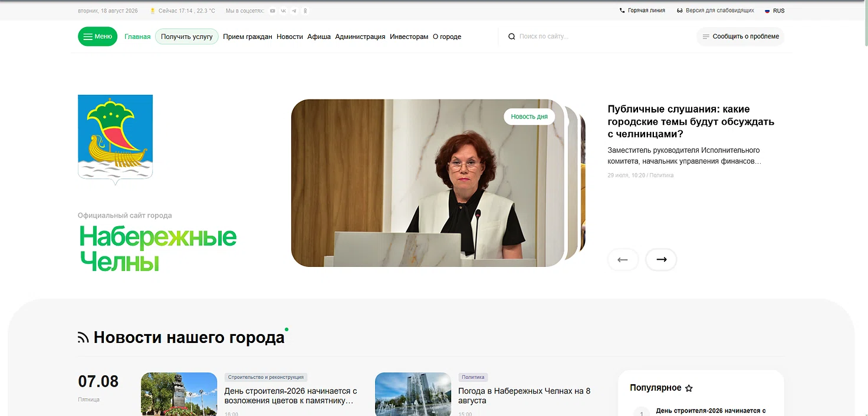The image size is (868, 416).
Task: Click the 29 июля, 10:20 / Политика text
Action: (640, 176)
